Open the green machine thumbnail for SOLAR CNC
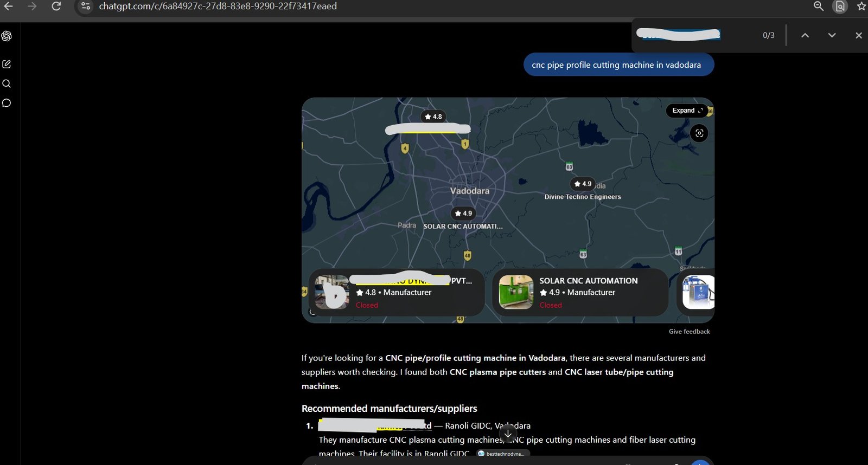This screenshot has width=868, height=465. (516, 292)
